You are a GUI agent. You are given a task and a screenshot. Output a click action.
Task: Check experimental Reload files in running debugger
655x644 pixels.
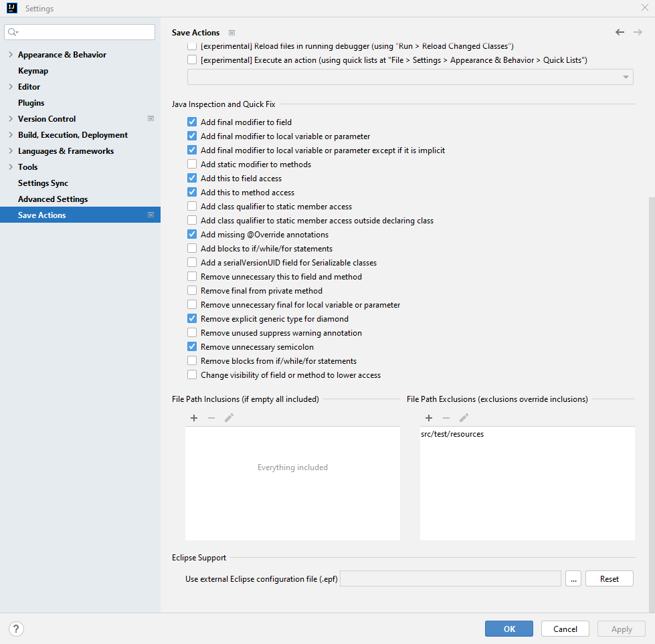point(192,46)
